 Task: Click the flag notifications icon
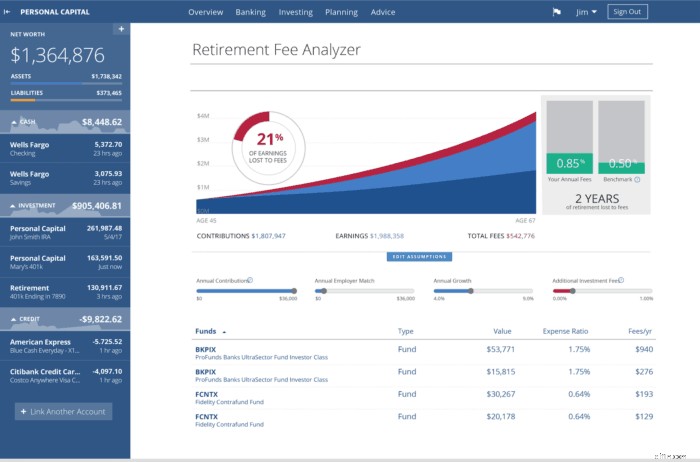point(556,12)
